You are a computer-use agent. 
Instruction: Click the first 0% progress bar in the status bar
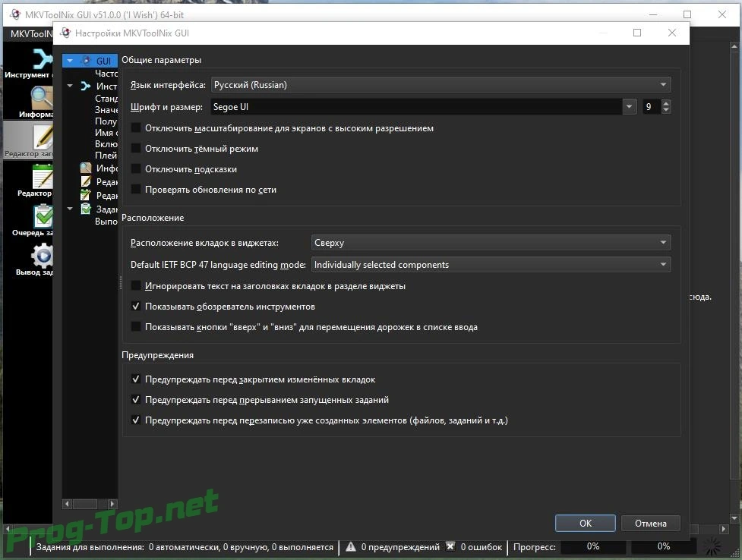593,546
